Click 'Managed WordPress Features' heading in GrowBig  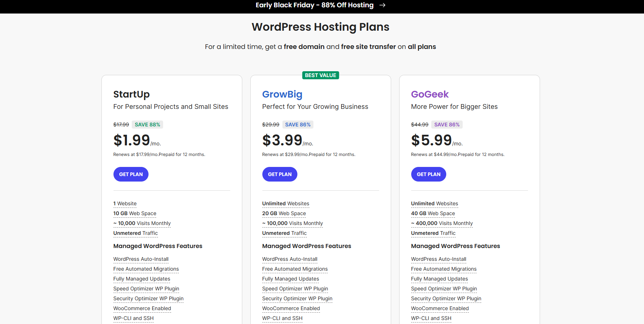click(306, 246)
